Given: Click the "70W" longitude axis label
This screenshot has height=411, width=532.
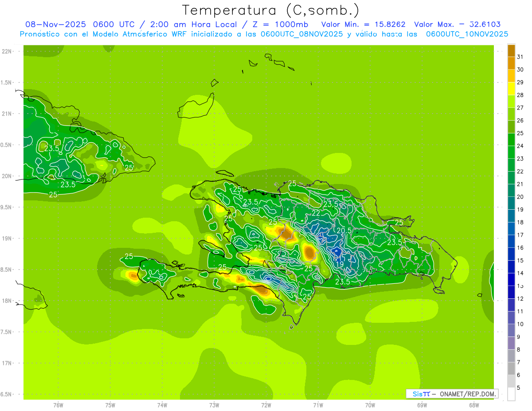Looking at the screenshot, I should 370,405.
